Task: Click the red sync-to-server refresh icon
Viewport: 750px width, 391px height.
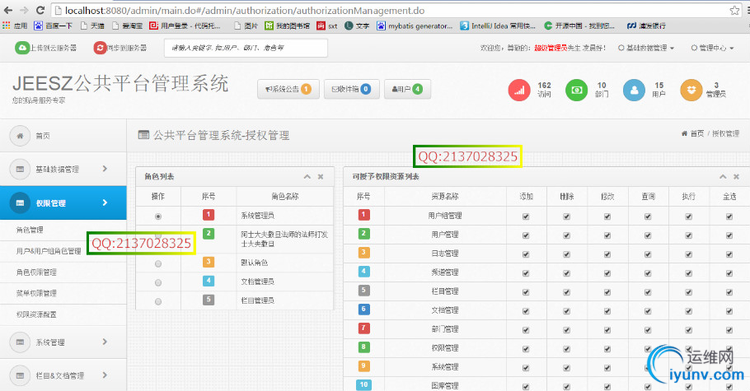Action: (100, 48)
